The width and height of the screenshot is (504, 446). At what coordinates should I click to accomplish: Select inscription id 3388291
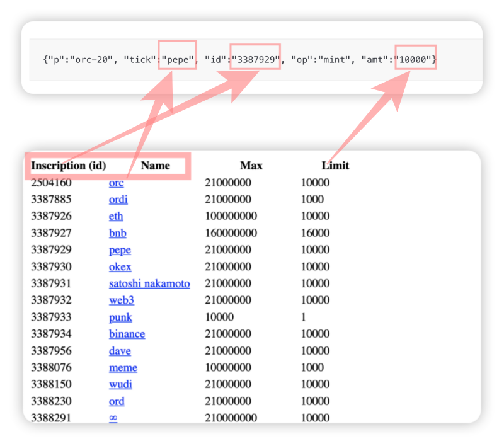[x=51, y=418]
